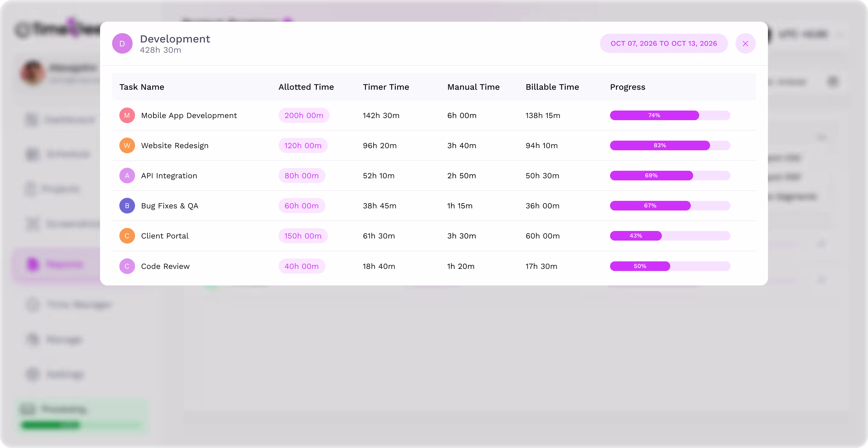The width and height of the screenshot is (868, 448).
Task: Click the 120h 00m allotted time badge
Action: (303, 145)
